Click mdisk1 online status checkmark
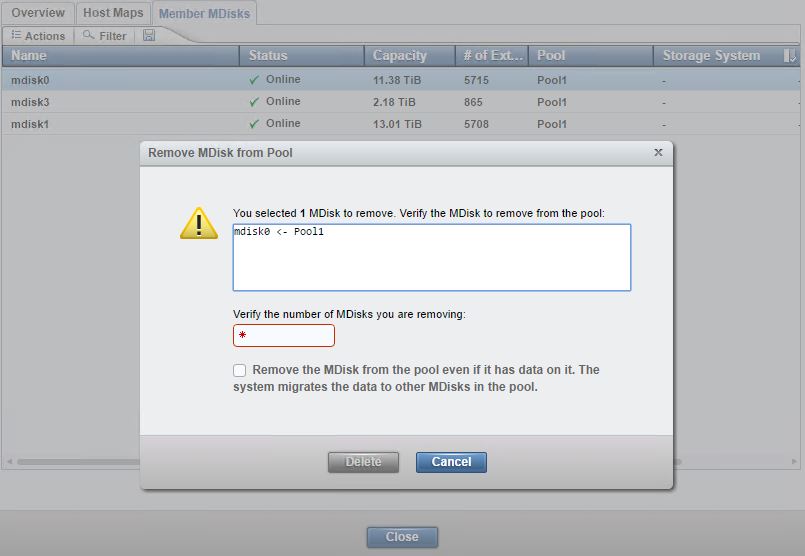This screenshot has height=556, width=805. pos(254,124)
